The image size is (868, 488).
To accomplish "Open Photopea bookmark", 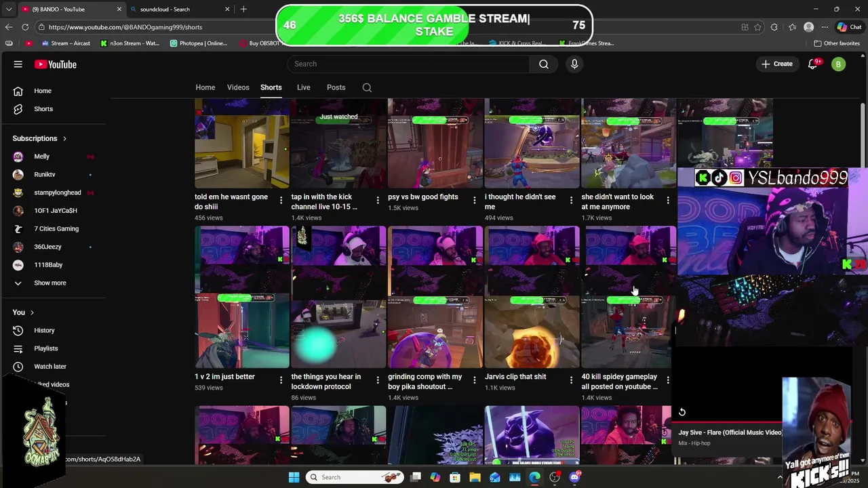I will (198, 43).
